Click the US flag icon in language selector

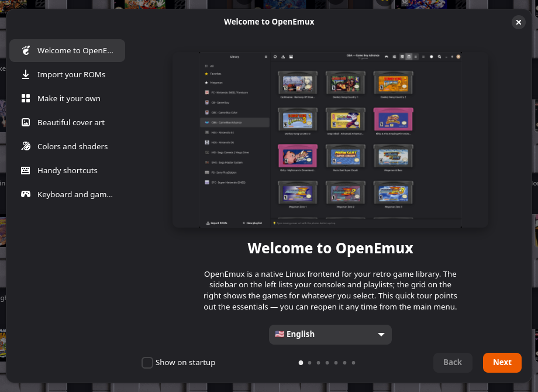280,334
